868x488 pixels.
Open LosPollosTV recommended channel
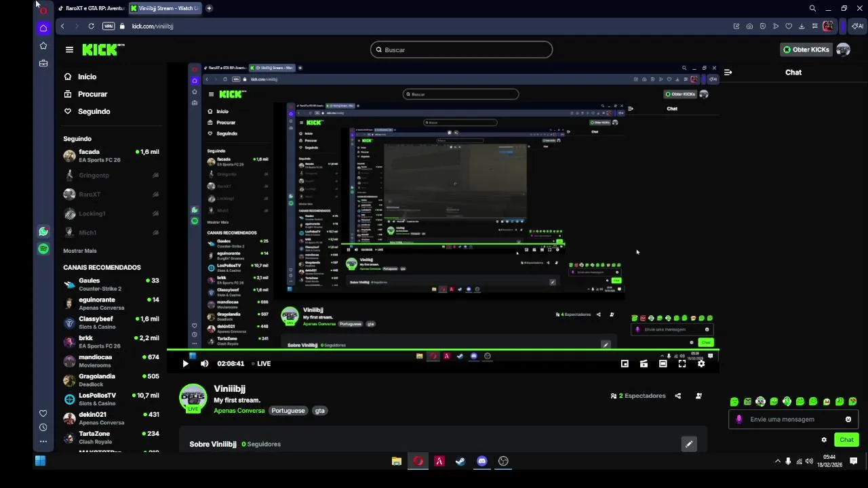click(111, 399)
